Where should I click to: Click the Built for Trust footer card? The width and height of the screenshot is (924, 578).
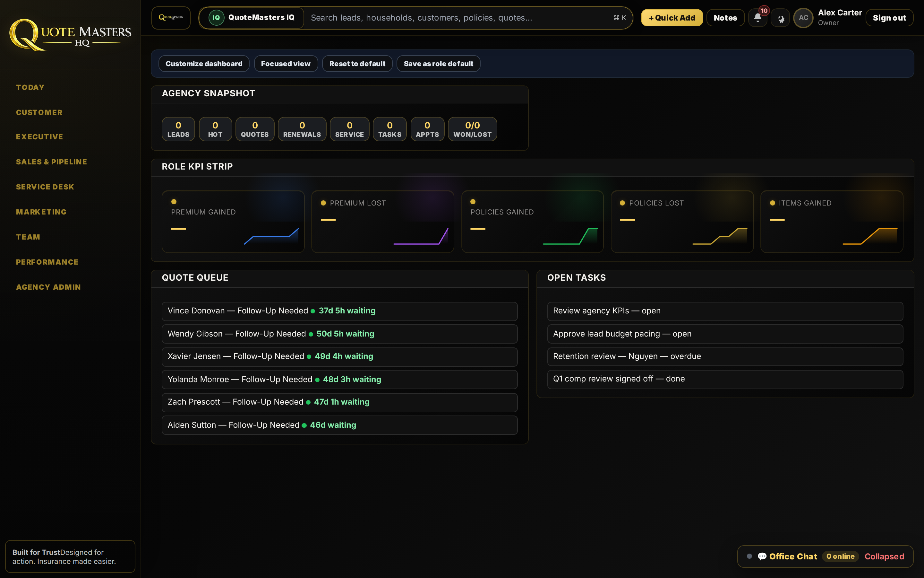tap(70, 556)
